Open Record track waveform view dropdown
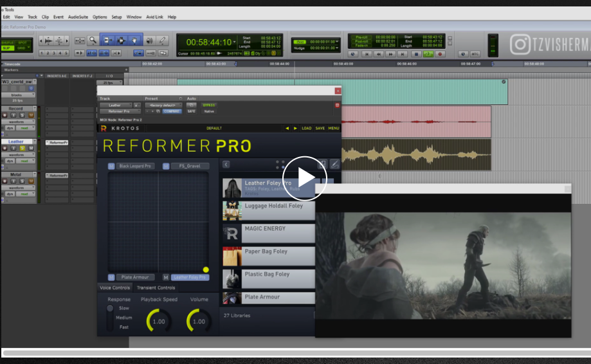This screenshot has width=591, height=364. tap(19, 122)
